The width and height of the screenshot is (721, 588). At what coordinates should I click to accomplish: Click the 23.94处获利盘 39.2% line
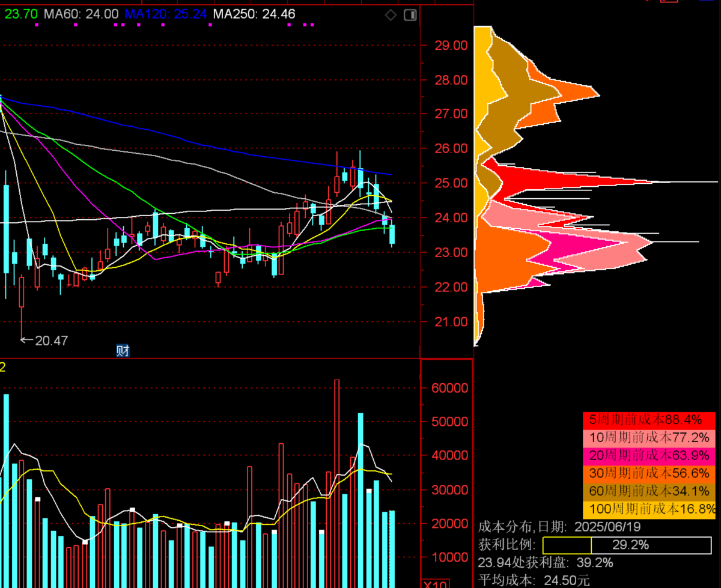[546, 563]
